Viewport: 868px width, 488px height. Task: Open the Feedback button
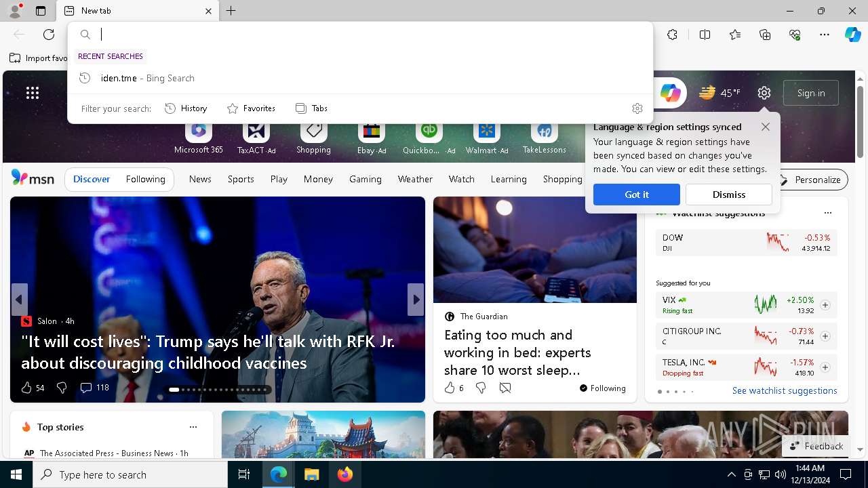816,446
